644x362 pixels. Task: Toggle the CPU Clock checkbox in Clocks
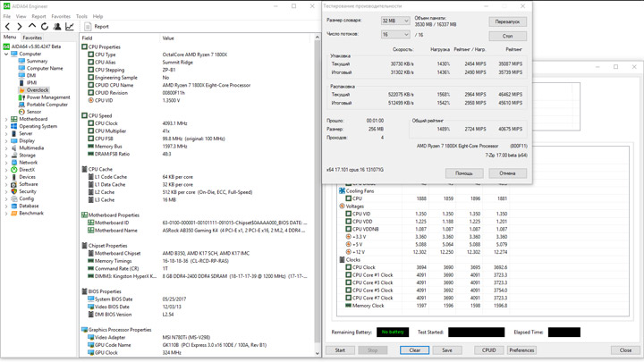[x=348, y=267]
